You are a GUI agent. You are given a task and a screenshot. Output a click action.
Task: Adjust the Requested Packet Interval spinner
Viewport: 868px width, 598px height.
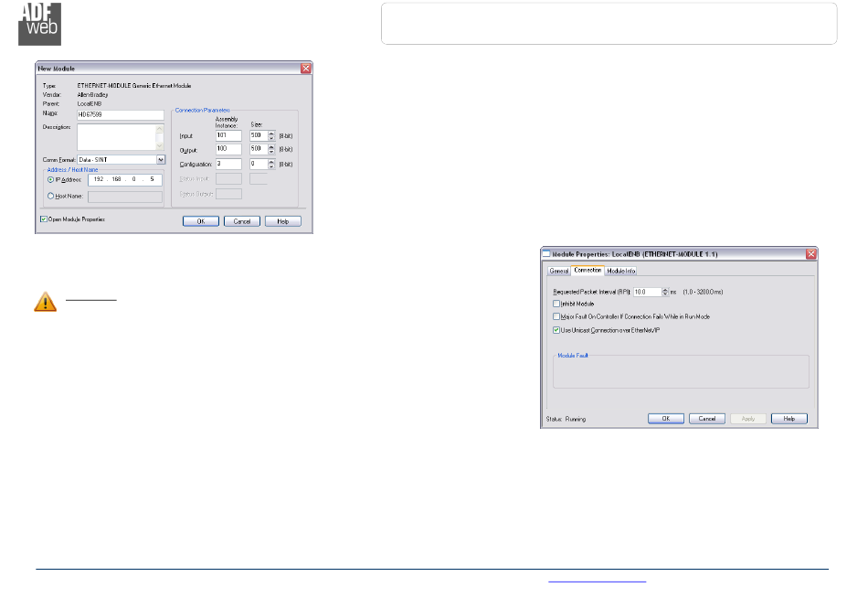664,291
